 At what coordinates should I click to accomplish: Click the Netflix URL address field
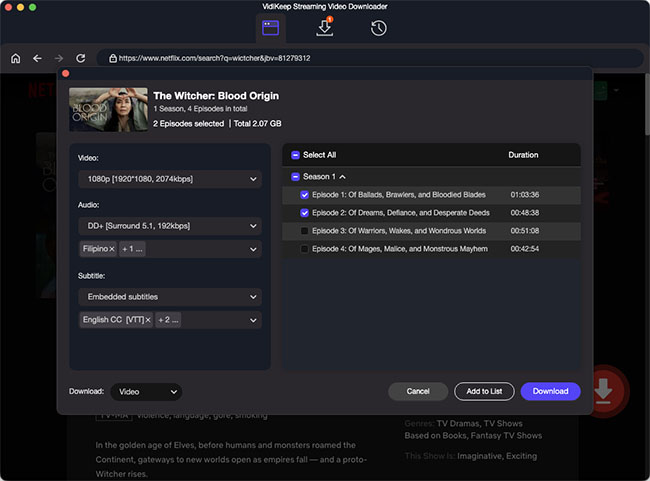(370, 58)
